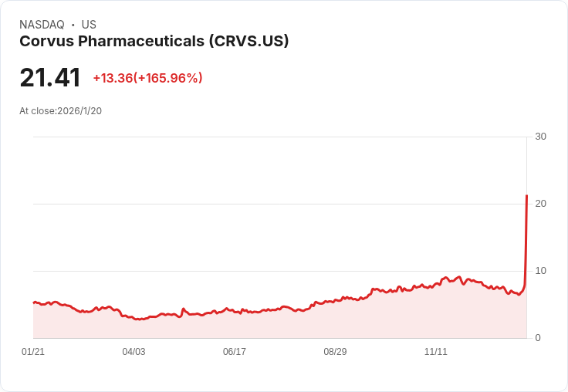Viewport: 568px width, 392px height.
Task: Select the 08/29 date on the x-axis
Action: 335,352
